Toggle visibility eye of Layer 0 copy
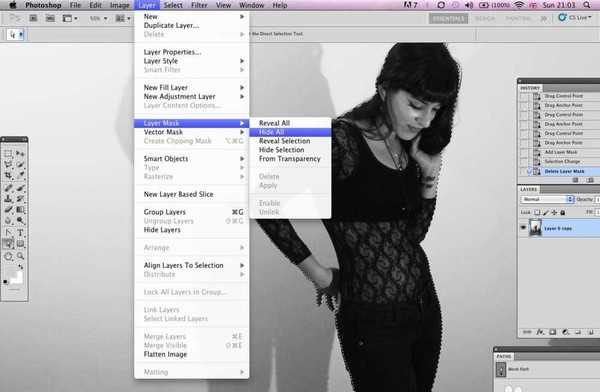This screenshot has width=600, height=392. click(523, 228)
